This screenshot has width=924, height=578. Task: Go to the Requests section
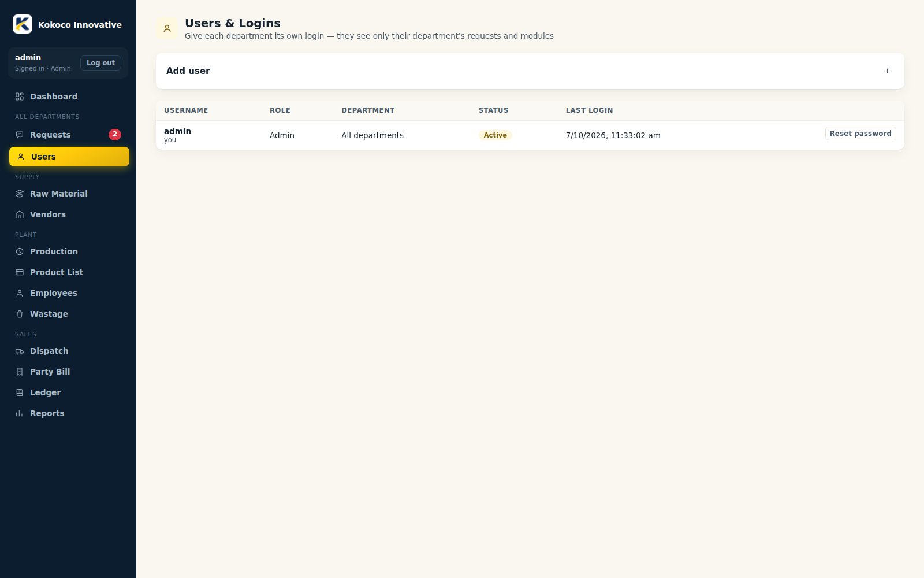(69, 135)
